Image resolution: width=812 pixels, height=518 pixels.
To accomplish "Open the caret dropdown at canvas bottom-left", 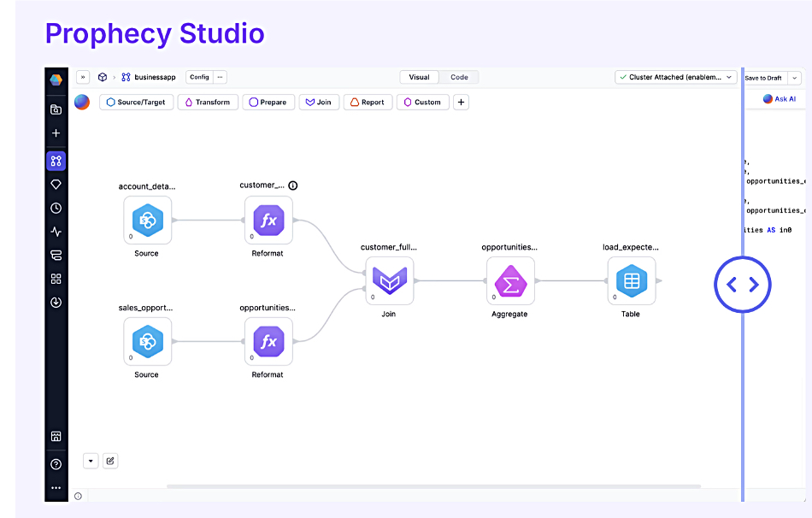I will click(x=91, y=461).
